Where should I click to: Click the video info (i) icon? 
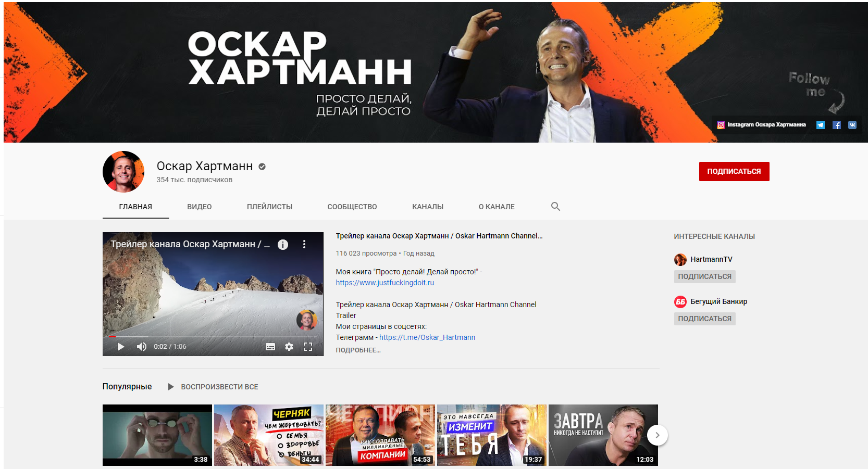click(x=283, y=245)
